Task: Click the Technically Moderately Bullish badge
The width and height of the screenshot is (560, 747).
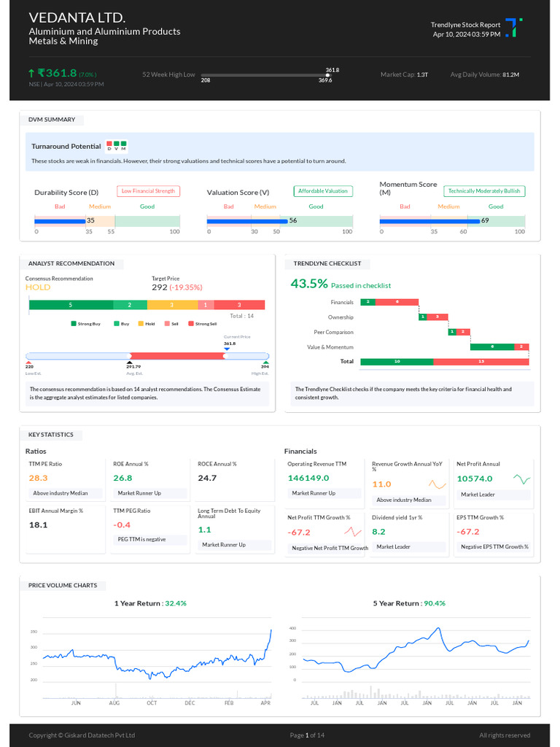Action: [484, 191]
